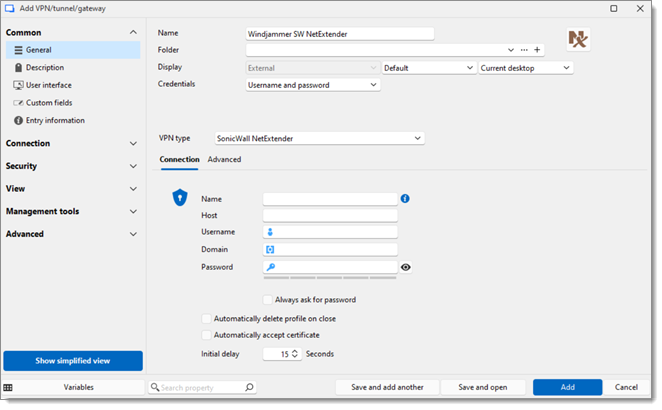Click the blue shield VPN icon

(x=180, y=197)
